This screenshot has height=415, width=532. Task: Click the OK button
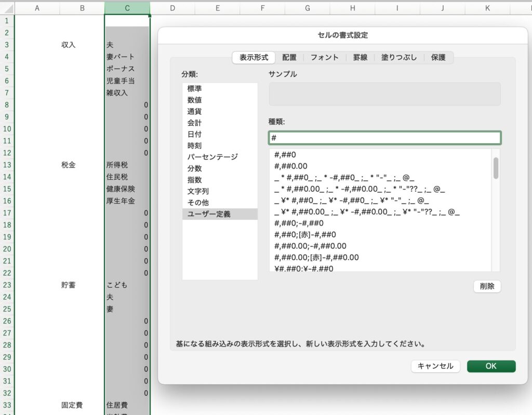491,366
